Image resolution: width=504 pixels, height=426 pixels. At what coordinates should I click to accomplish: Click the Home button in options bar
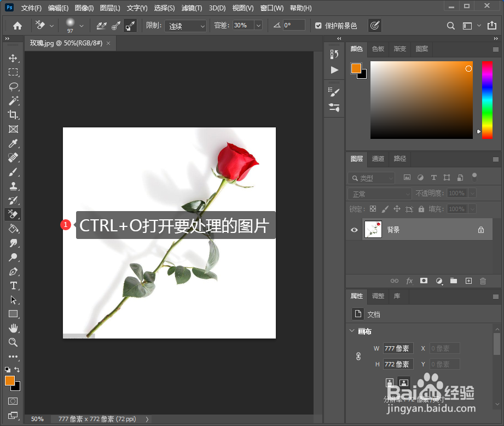[x=18, y=26]
